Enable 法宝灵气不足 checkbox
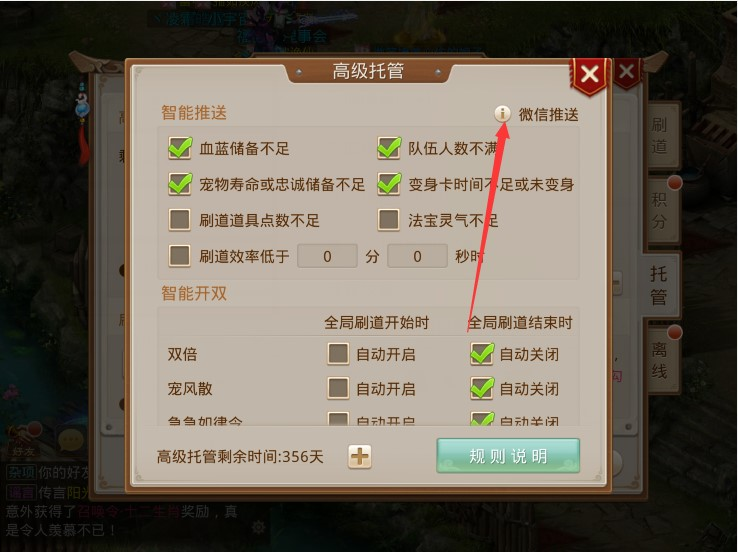This screenshot has width=738, height=552. 388,220
